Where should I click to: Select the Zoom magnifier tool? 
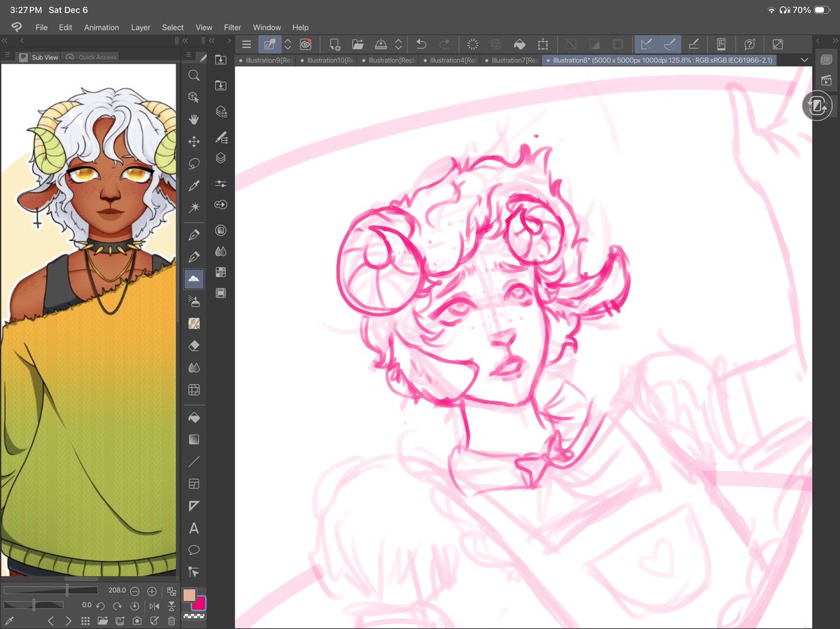coord(194,75)
